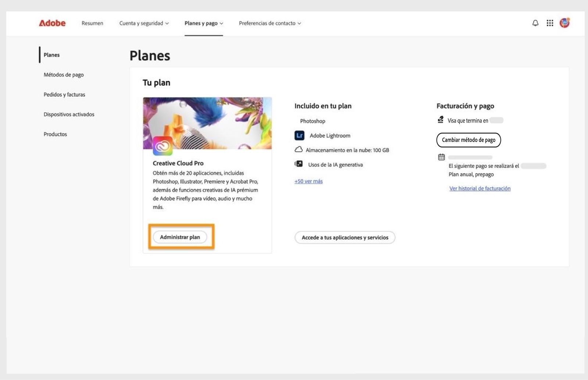The image size is (588, 380).
Task: Click Almacenamiento en la nube: 100 GB
Action: point(347,150)
